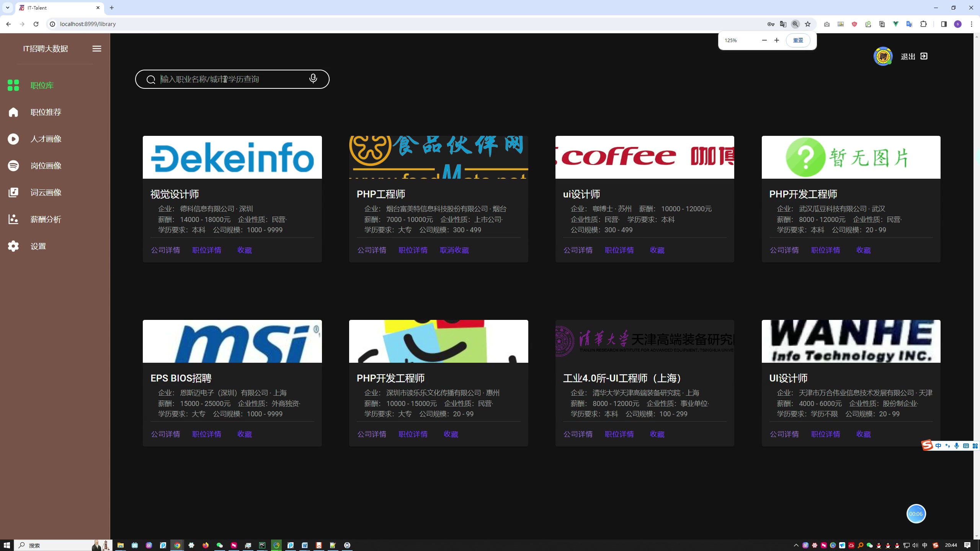
Task: Open PyCharm from the taskbar
Action: (x=262, y=545)
